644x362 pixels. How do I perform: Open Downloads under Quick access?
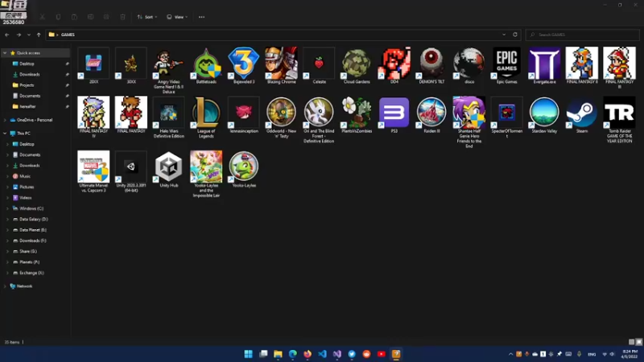point(30,74)
